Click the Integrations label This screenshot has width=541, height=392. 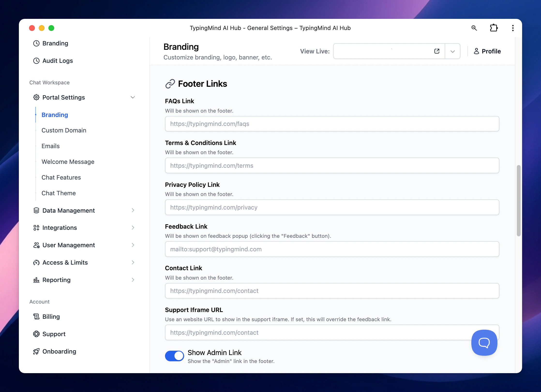[60, 228]
